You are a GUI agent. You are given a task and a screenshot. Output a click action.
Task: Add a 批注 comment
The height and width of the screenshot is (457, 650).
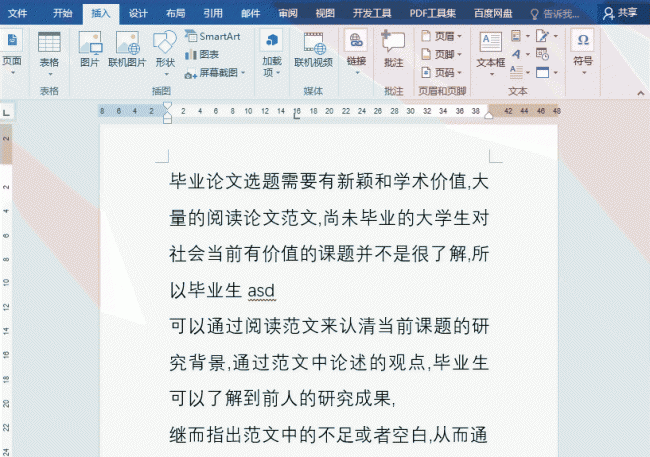coord(393,49)
